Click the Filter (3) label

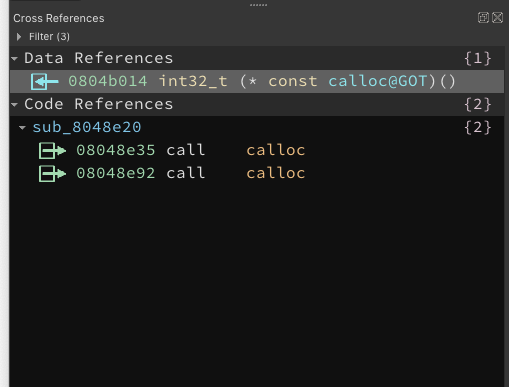click(49, 37)
